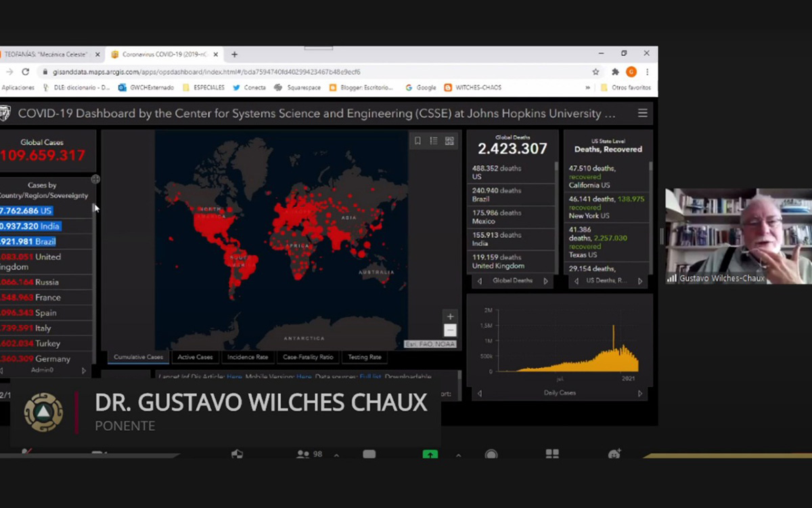Select the 175.986 deaths Mexico entry

pyautogui.click(x=511, y=217)
